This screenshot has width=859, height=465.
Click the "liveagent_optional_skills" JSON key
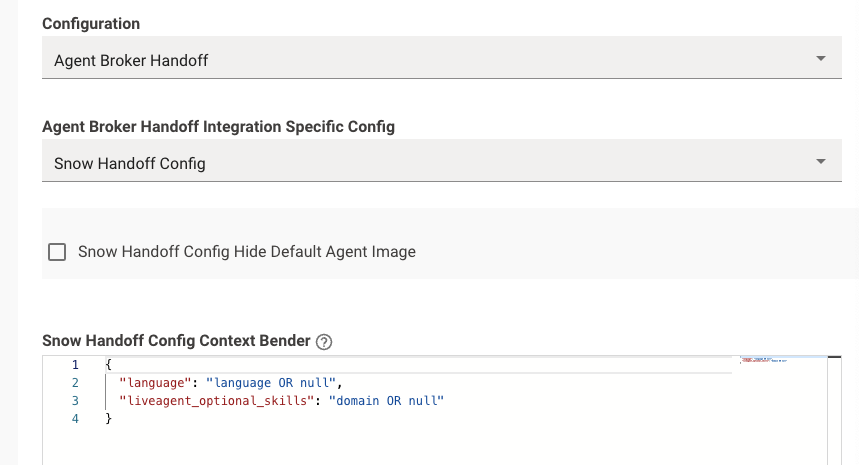pyautogui.click(x=212, y=401)
